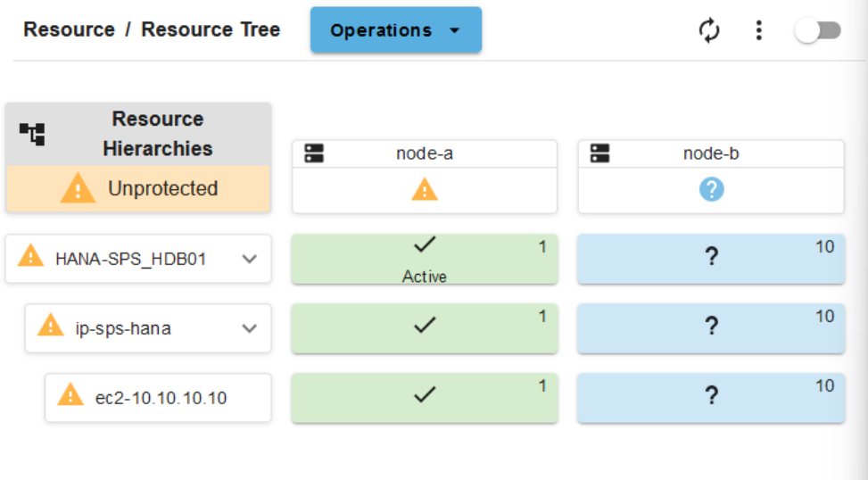This screenshot has height=480, width=868.
Task: Open the three-dot more options menu
Action: tap(758, 30)
